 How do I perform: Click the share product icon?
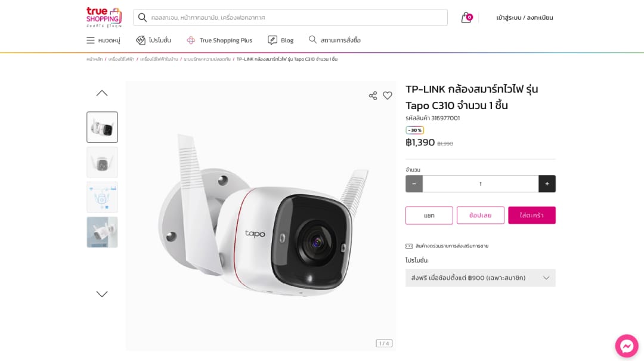pos(373,95)
